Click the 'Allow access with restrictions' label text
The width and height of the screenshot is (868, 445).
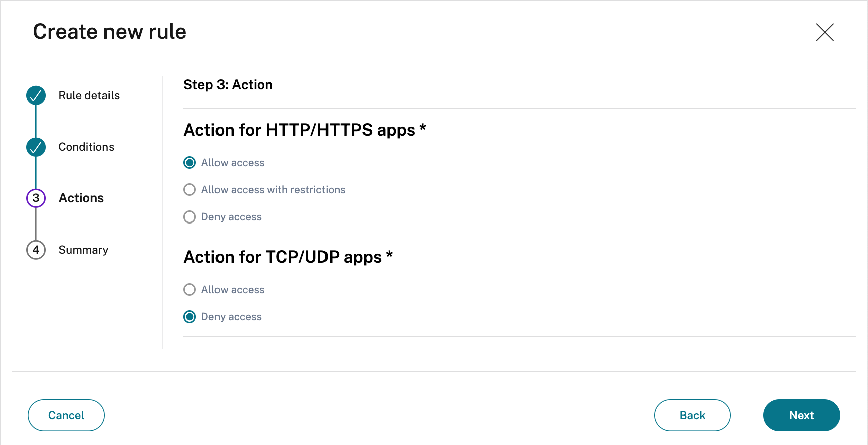(x=273, y=190)
